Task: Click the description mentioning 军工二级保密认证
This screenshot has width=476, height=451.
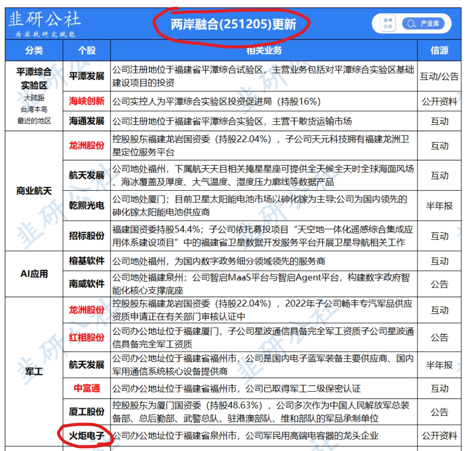Action: pyautogui.click(x=237, y=389)
